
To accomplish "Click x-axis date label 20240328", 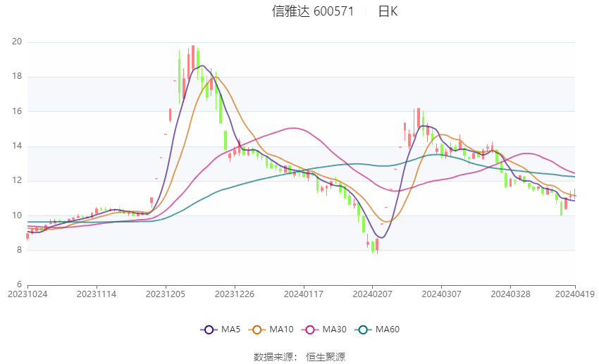I will click(510, 294).
